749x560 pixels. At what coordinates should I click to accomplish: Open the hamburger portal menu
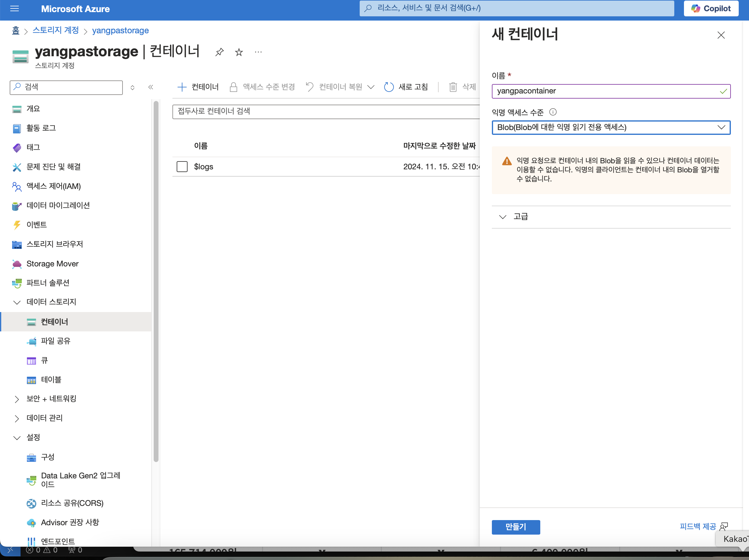[15, 9]
